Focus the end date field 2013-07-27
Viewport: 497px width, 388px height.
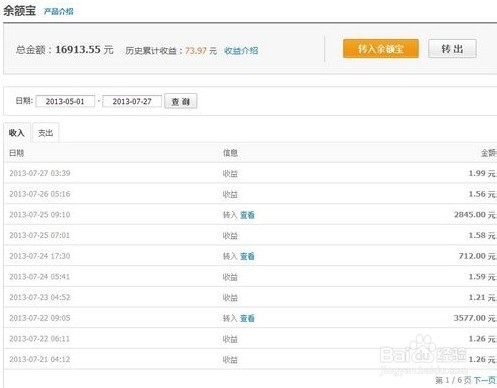pos(132,101)
